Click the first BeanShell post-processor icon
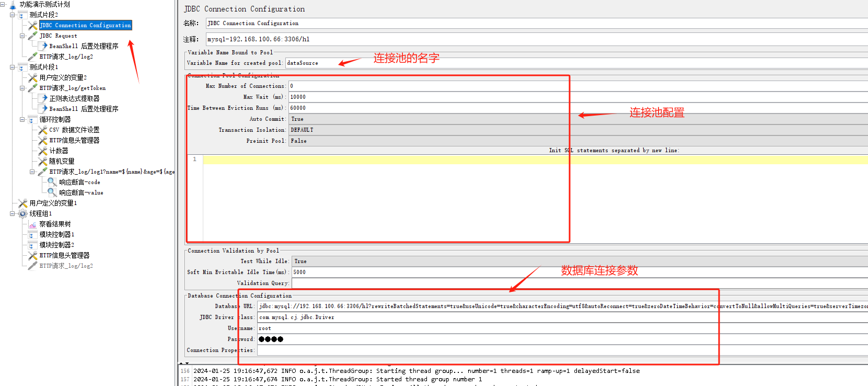 43,46
